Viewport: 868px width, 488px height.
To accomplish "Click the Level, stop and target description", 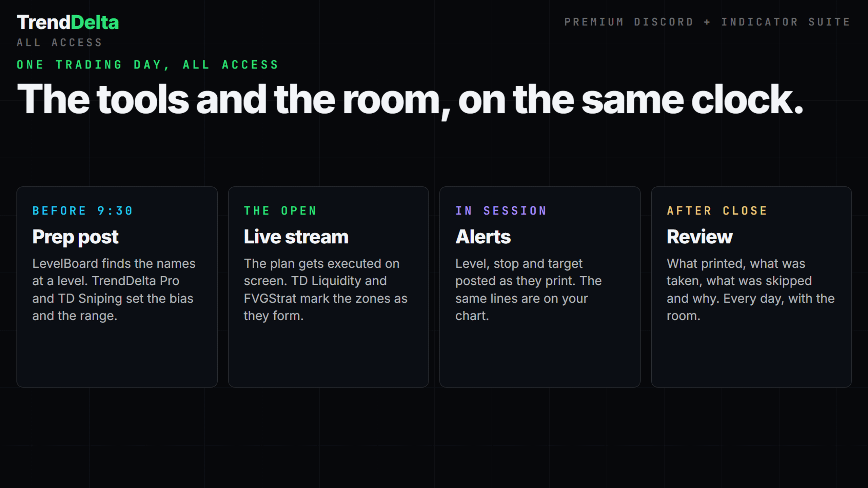I will click(528, 290).
